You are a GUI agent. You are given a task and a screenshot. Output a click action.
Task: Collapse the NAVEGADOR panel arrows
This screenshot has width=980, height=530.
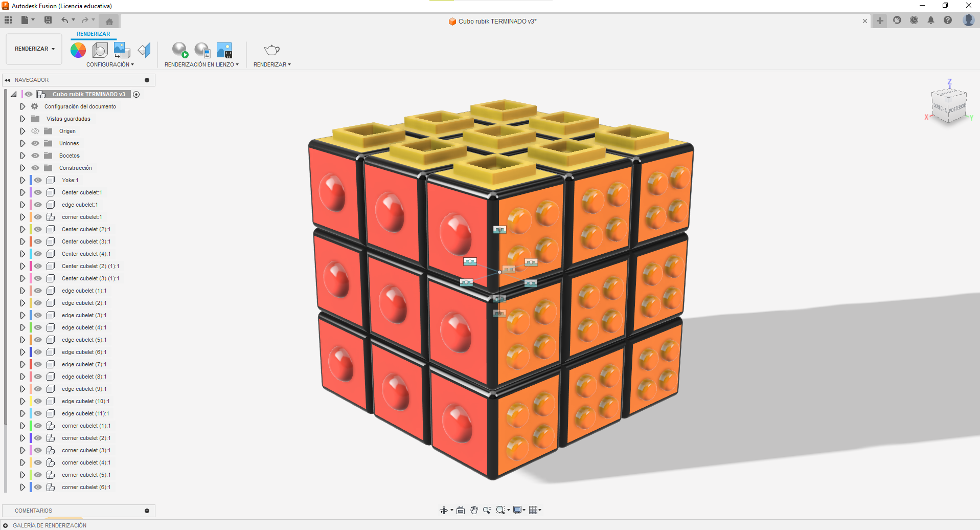tap(7, 80)
